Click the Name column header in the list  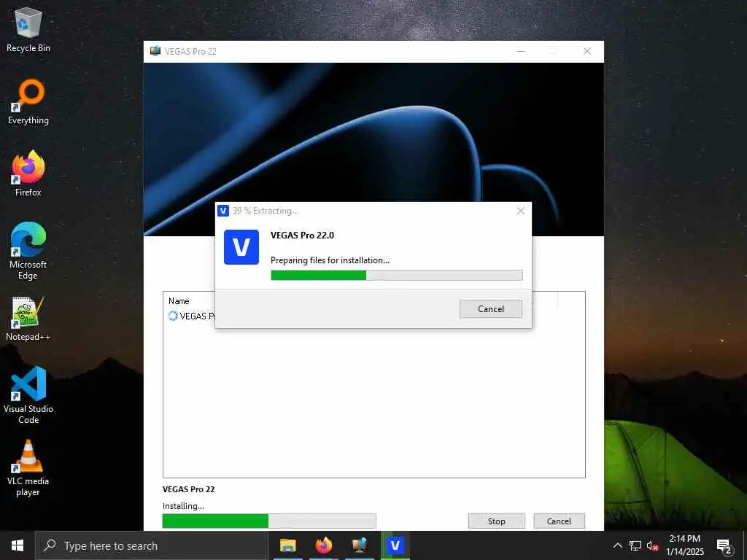[179, 301]
